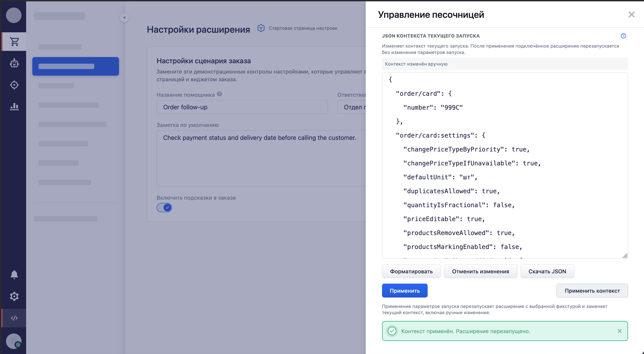Open notifications bell icon
This screenshot has width=644, height=354.
pyautogui.click(x=14, y=274)
